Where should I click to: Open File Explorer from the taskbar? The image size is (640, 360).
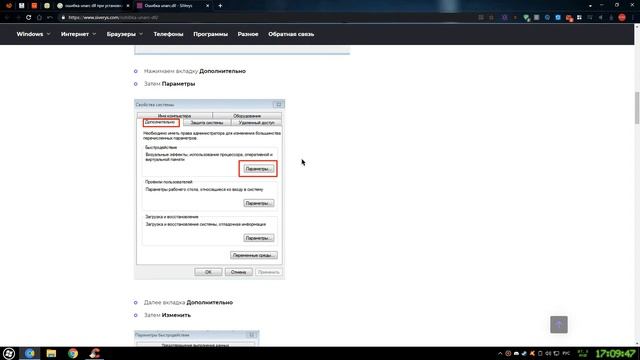click(51, 353)
